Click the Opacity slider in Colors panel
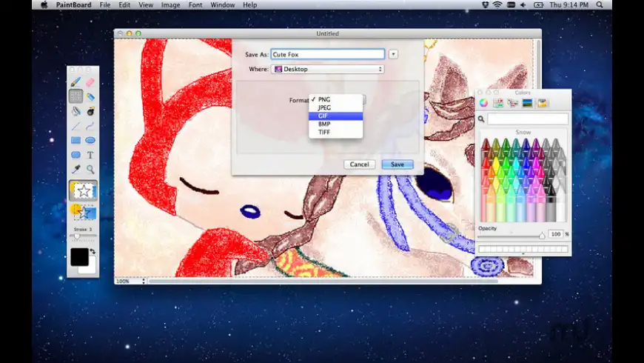Screen dimensions: 644x363 click(x=511, y=236)
